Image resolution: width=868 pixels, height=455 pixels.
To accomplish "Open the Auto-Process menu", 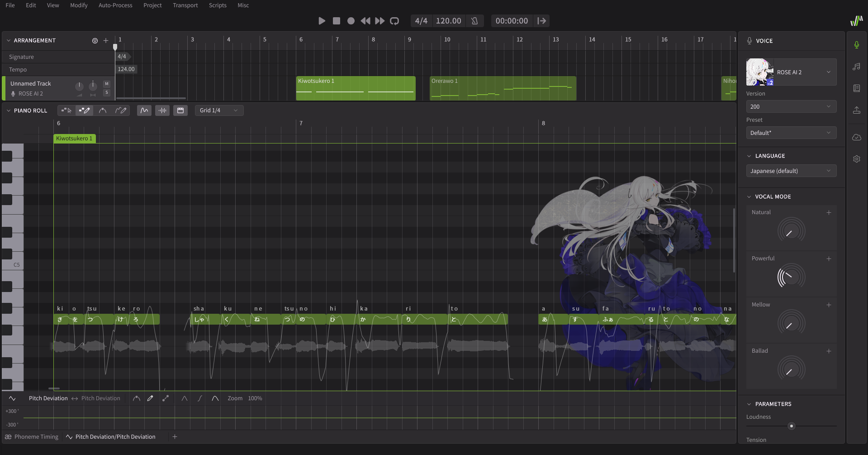I will click(x=115, y=5).
